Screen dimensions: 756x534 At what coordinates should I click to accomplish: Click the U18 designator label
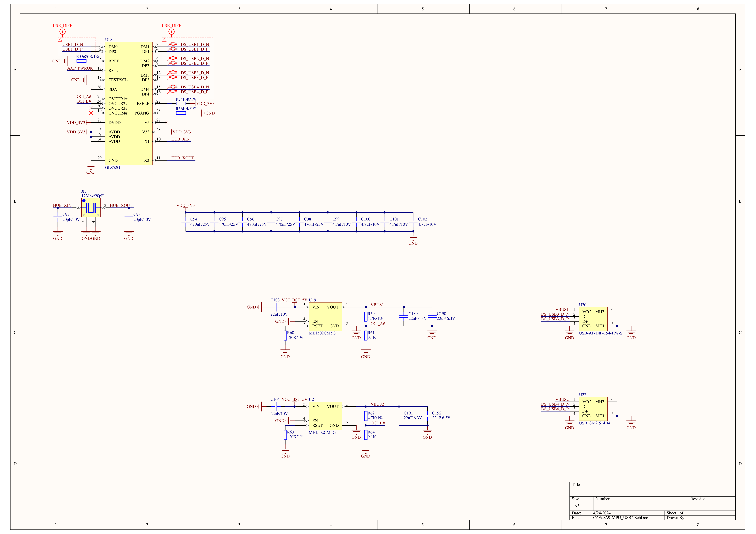pyautogui.click(x=109, y=40)
